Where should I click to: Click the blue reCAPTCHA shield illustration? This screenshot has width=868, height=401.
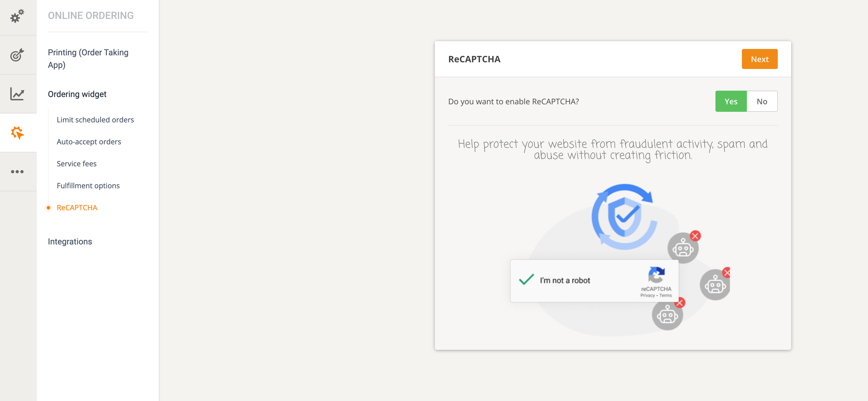tap(625, 216)
